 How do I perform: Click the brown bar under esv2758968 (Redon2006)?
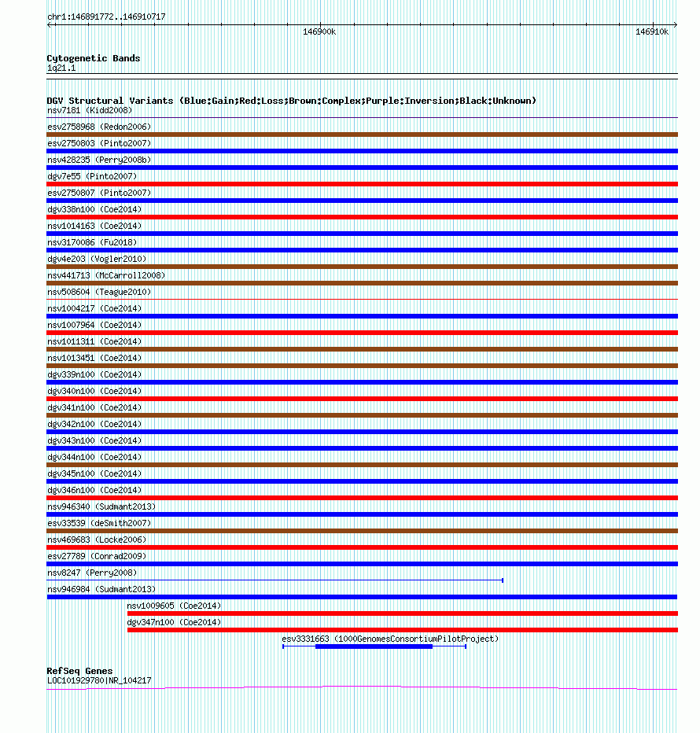point(363,134)
